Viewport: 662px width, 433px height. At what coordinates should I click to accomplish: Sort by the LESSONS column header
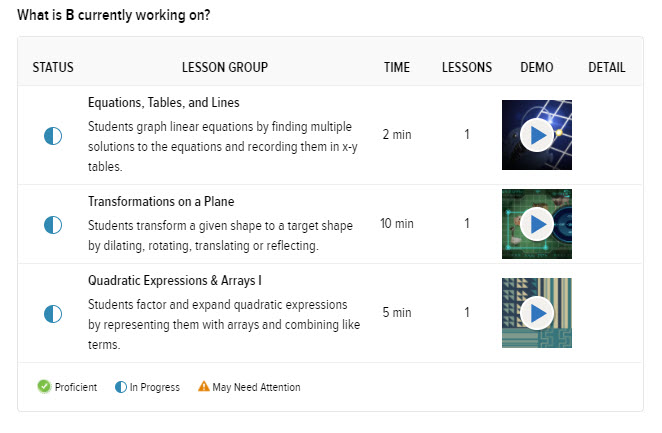467,67
